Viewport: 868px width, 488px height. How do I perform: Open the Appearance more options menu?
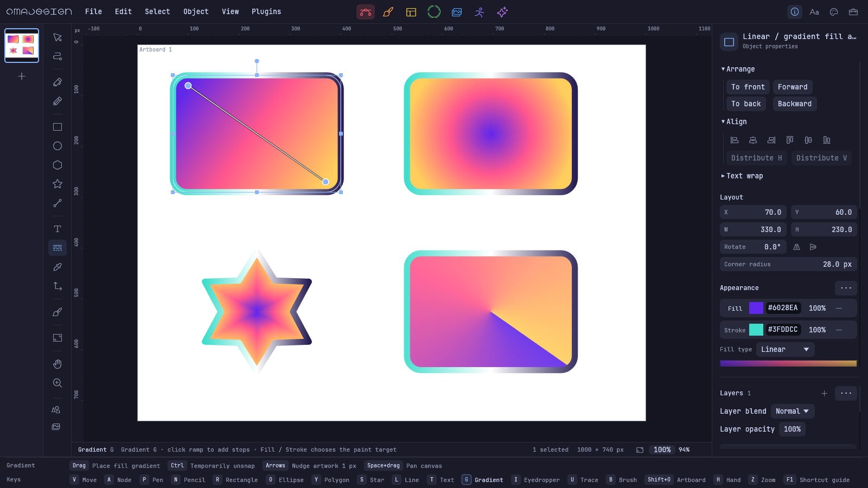[846, 288]
